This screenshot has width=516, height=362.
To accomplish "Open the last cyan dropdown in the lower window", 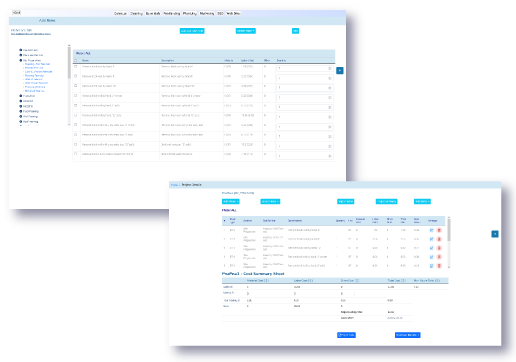I will tap(422, 201).
